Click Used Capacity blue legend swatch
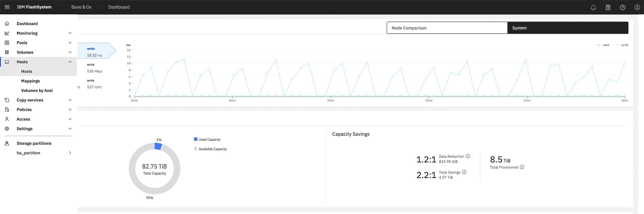This screenshot has height=214, width=644. pyautogui.click(x=196, y=139)
